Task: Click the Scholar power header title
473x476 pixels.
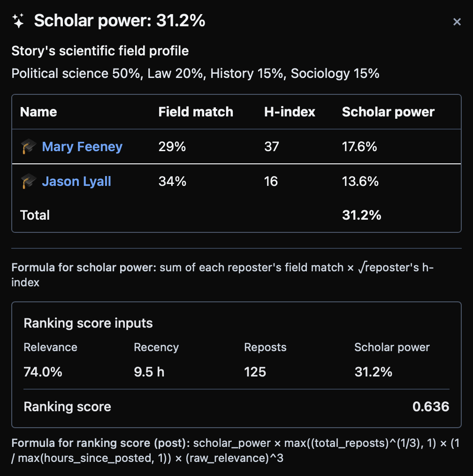Action: coord(119,21)
